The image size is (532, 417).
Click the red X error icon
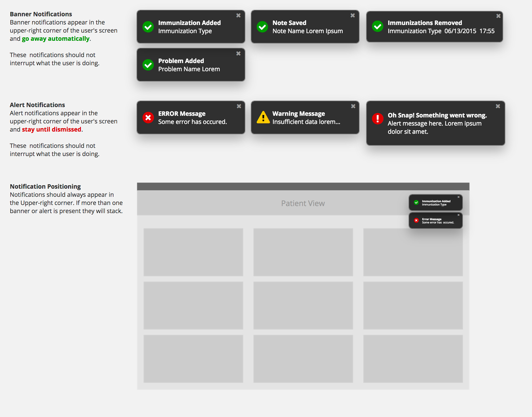(x=148, y=118)
